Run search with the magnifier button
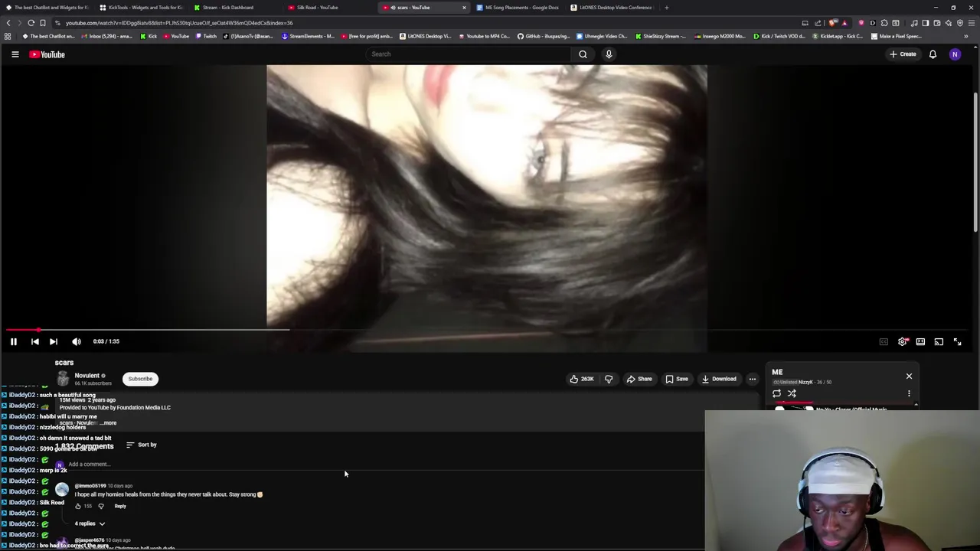980x551 pixels. [583, 54]
